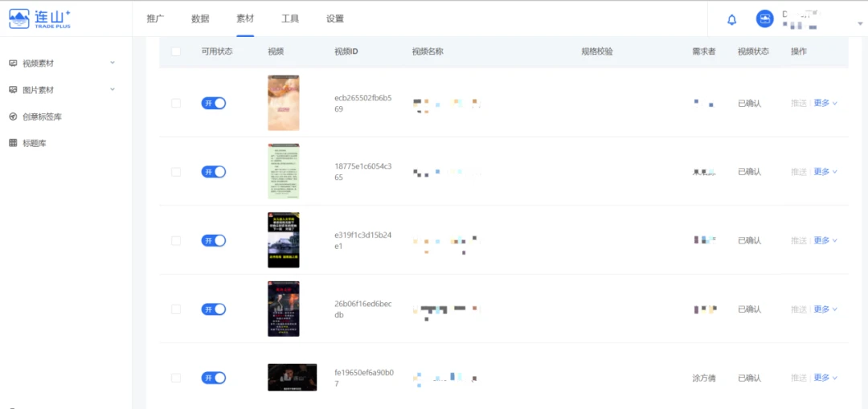Toggle off availability for video ecb265502fb6b569

pyautogui.click(x=213, y=103)
